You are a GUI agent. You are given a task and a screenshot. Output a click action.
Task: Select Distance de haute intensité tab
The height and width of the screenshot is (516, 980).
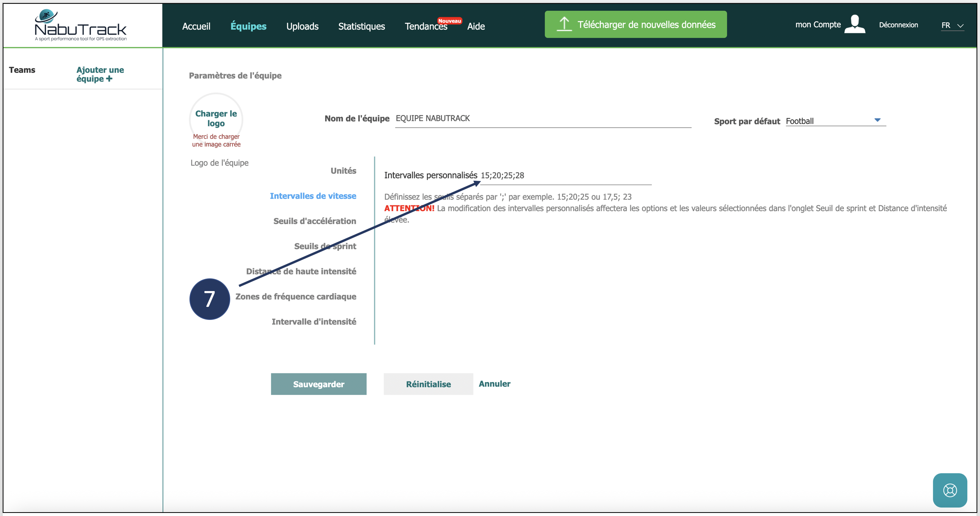[301, 271]
